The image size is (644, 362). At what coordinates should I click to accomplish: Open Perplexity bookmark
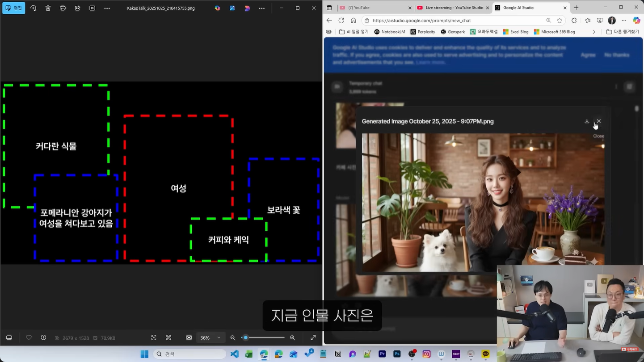tap(423, 32)
